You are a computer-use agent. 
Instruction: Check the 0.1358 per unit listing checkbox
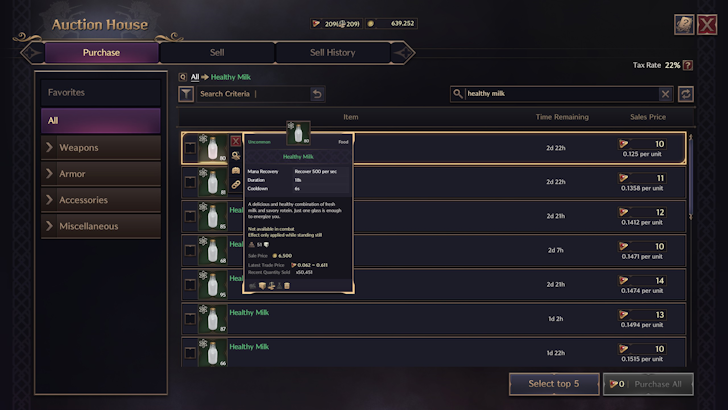(190, 183)
